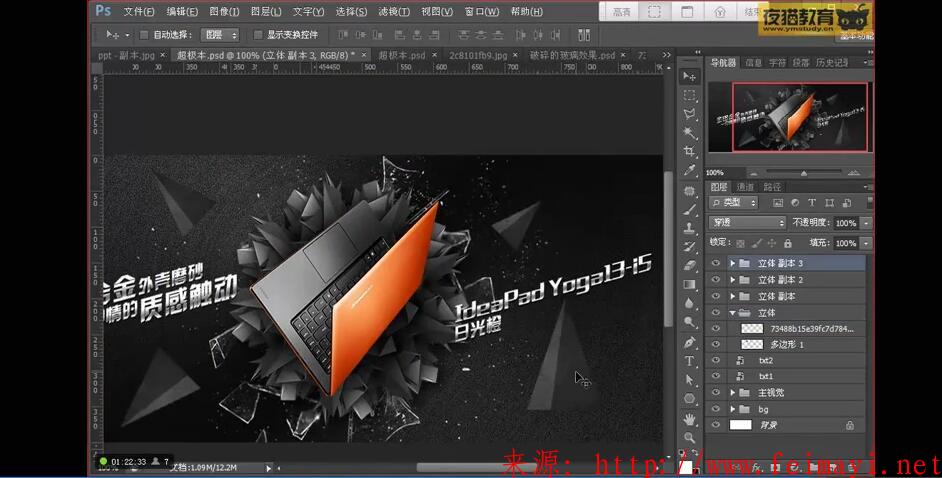The image size is (942, 478).
Task: Select the Move tool in the toolbox
Action: 689,76
